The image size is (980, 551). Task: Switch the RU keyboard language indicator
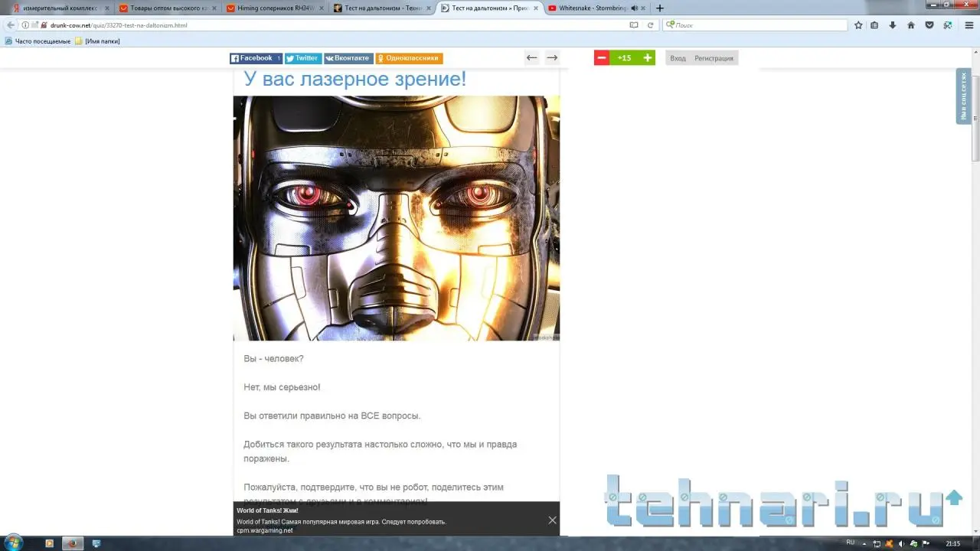pos(850,543)
